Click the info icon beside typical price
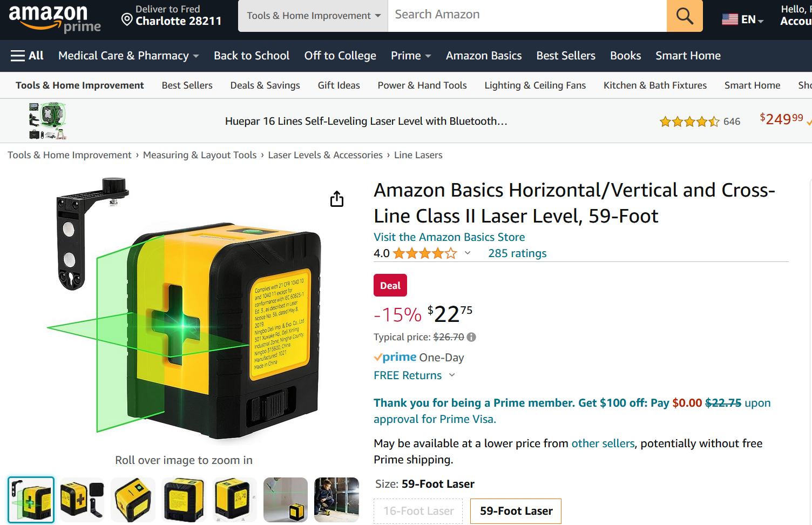The image size is (812, 525). (x=471, y=337)
